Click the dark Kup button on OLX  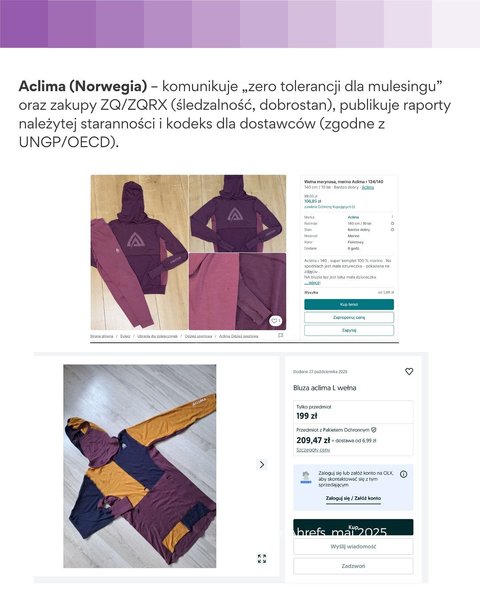click(353, 527)
